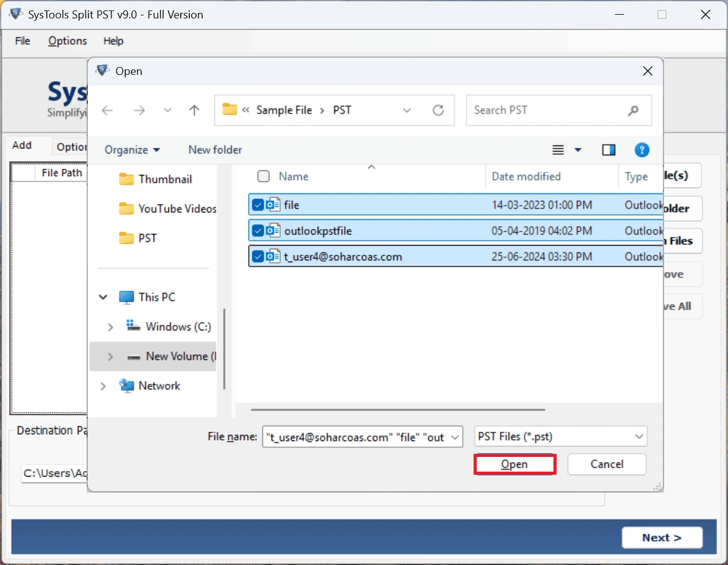The image size is (728, 565).
Task: Toggle the select-all checkbox beside Name
Action: pos(264,176)
